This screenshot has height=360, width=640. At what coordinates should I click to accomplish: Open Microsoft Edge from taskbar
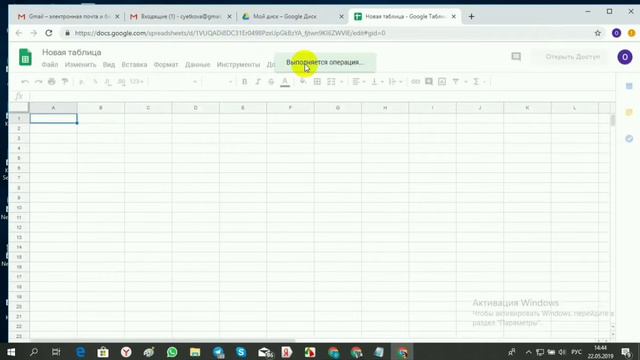pyautogui.click(x=80, y=352)
